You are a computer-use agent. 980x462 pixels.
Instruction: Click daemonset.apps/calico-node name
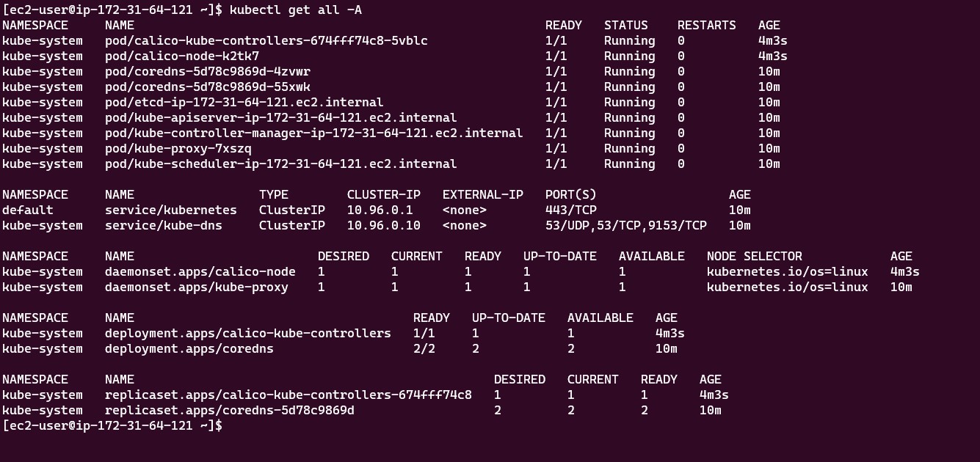[200, 271]
